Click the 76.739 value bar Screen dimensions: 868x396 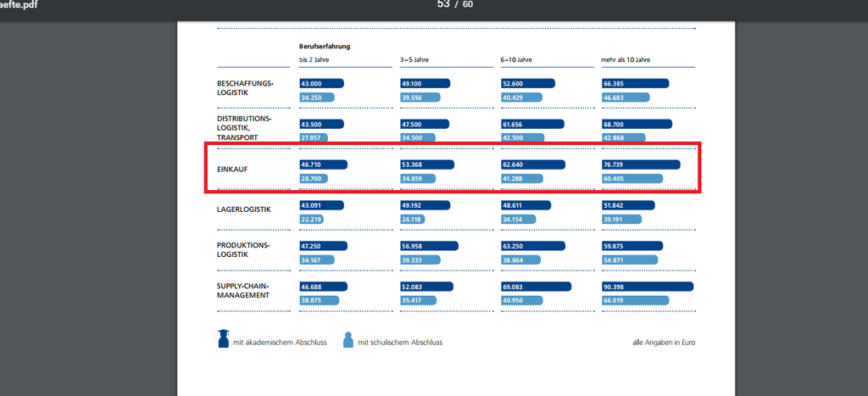[x=641, y=165]
